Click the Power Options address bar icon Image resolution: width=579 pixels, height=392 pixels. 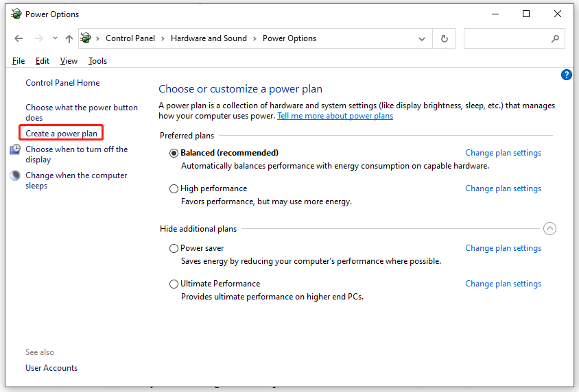coord(86,38)
